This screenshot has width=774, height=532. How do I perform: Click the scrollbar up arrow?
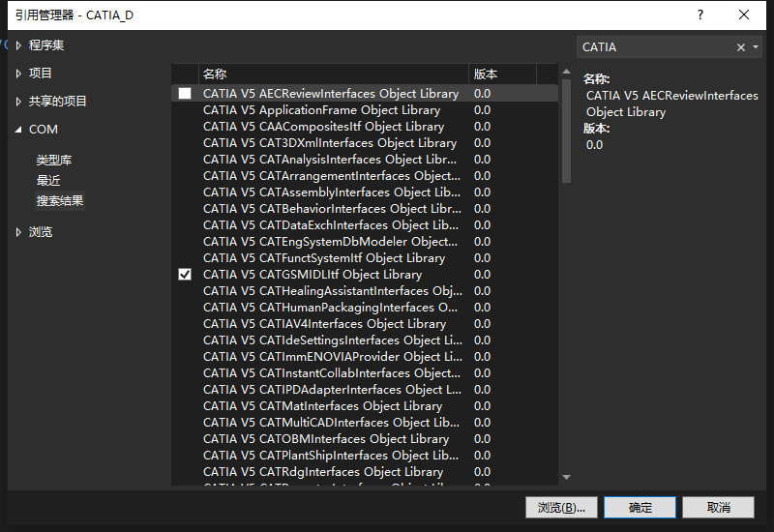(x=566, y=72)
